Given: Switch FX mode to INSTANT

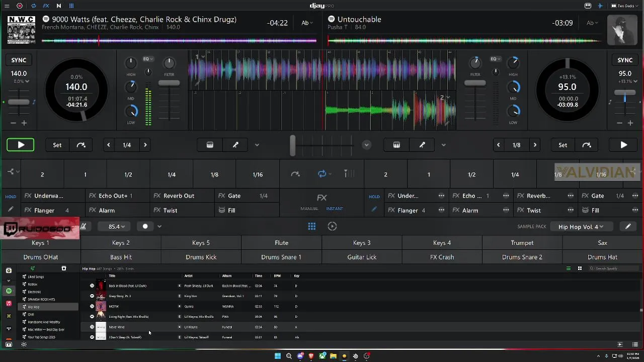Looking at the screenshot, I should pyautogui.click(x=335, y=209).
